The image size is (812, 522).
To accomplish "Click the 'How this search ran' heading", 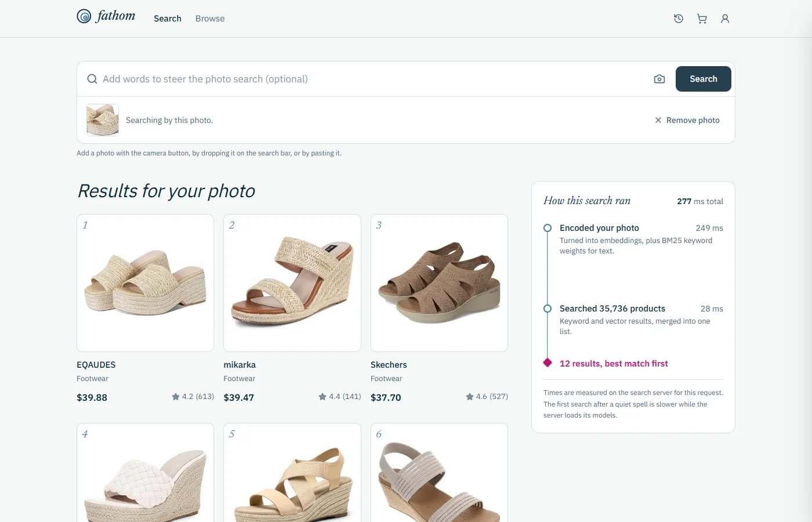I will [587, 201].
